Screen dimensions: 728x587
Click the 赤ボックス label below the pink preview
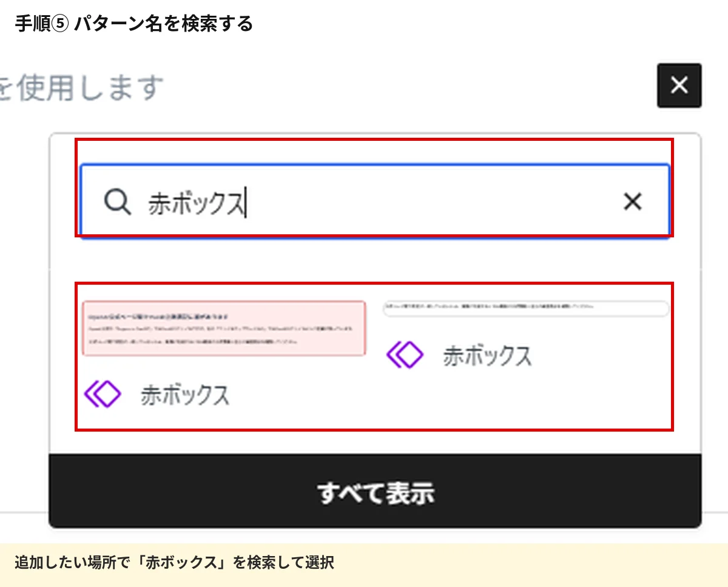(x=185, y=395)
